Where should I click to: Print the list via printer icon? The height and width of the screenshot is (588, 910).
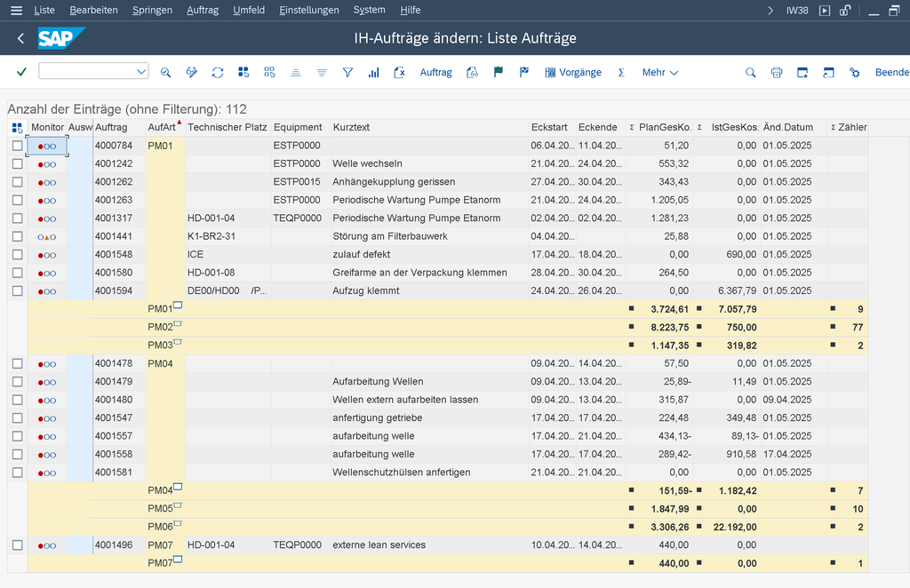click(x=777, y=73)
